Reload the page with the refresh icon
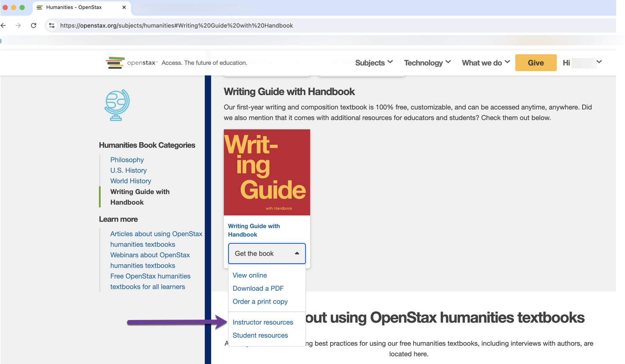Screen dimensions: 625x364 34,25
